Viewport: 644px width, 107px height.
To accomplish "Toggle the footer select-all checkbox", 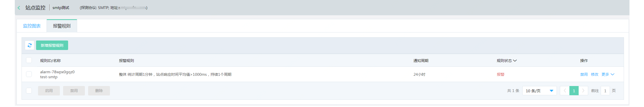I will (x=29, y=91).
